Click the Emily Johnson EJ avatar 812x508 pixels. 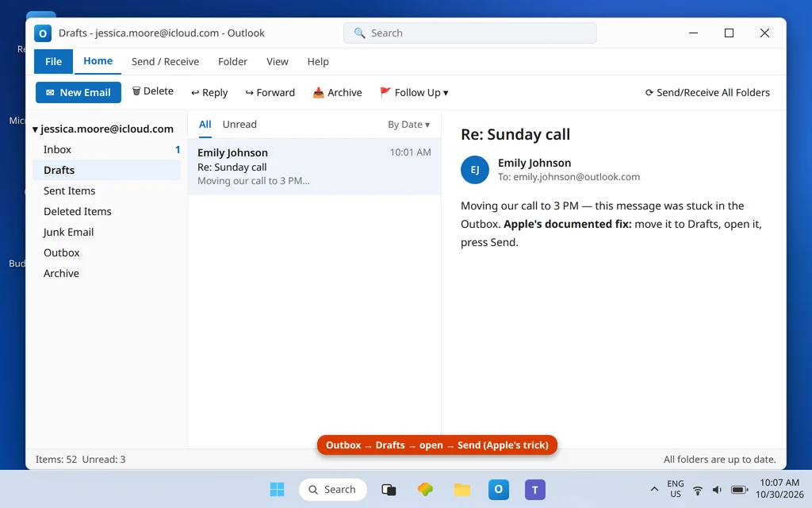click(x=475, y=170)
